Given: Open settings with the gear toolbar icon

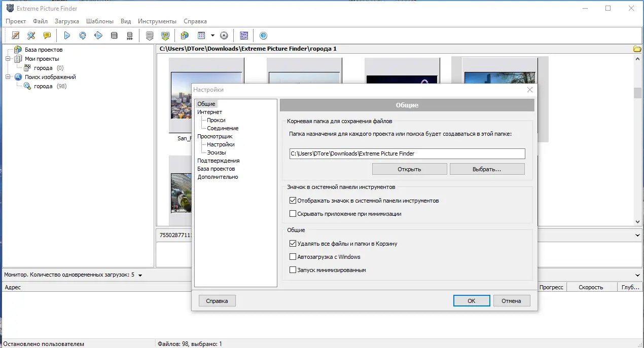Looking at the screenshot, I should pos(224,35).
